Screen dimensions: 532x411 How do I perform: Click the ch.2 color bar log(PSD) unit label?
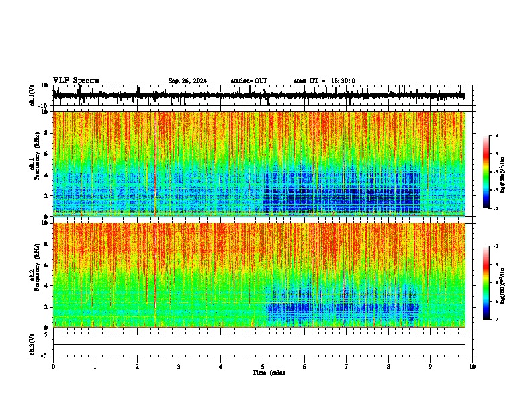tap(502, 285)
